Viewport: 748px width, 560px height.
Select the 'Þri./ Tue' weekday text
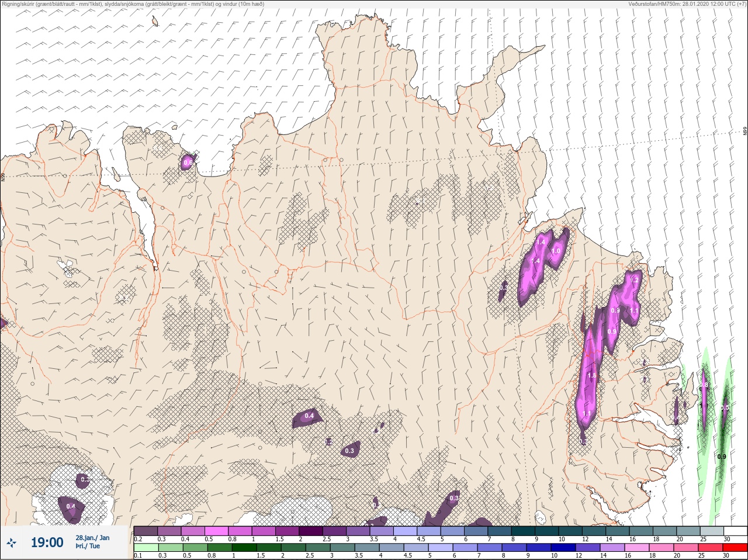88,546
